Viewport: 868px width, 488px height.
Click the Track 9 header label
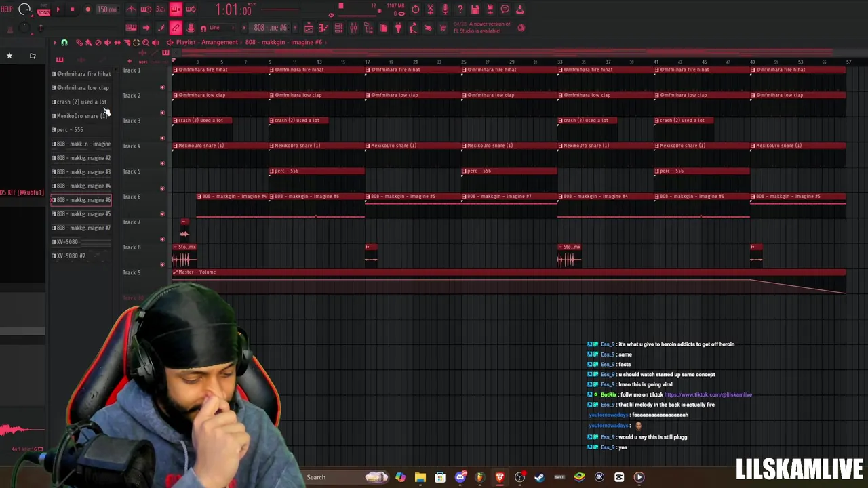click(x=132, y=272)
